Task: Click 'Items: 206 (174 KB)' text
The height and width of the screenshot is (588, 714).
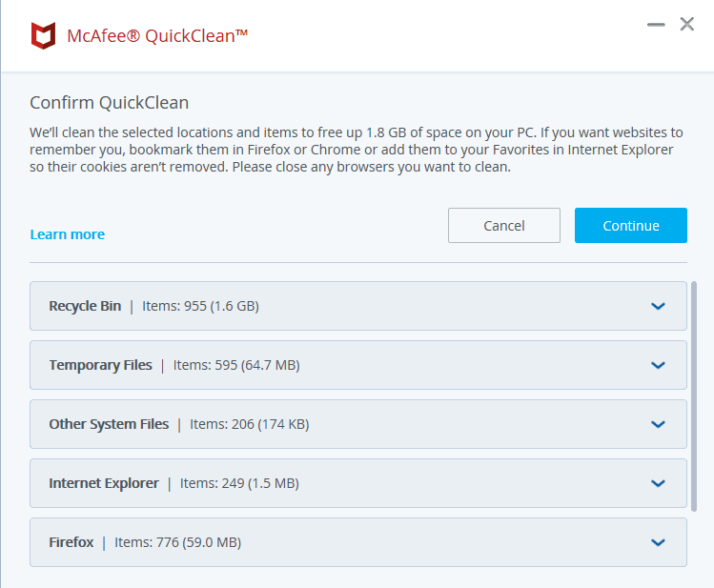Action: pos(250,424)
